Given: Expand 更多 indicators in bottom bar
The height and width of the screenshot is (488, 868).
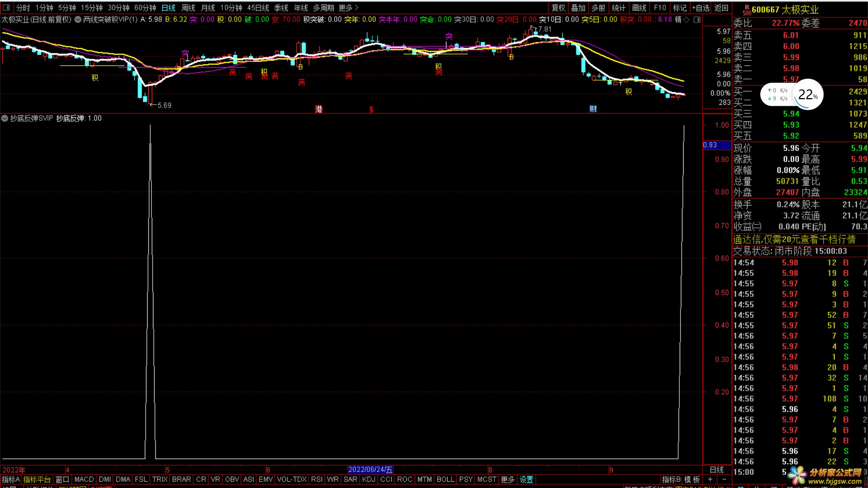Looking at the screenshot, I should (508, 479).
